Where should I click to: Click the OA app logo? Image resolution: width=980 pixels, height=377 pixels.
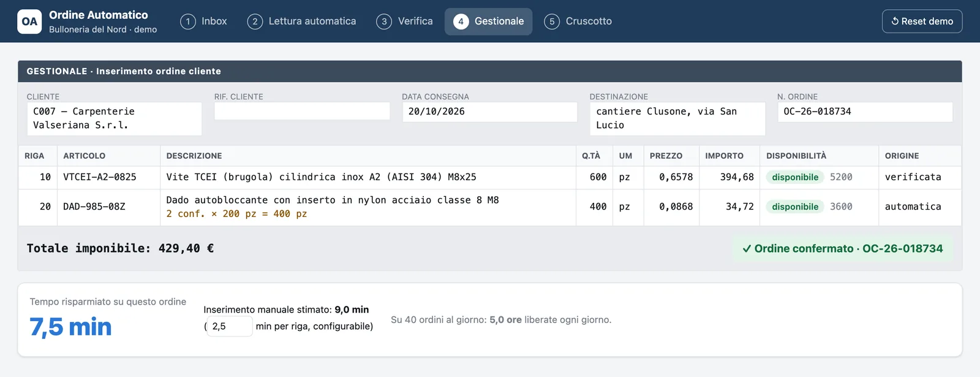(29, 21)
